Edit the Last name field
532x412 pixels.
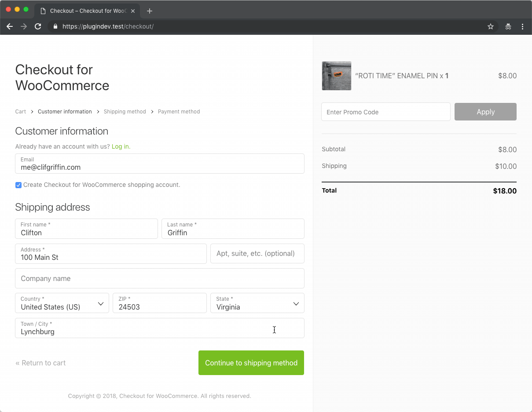click(x=233, y=229)
